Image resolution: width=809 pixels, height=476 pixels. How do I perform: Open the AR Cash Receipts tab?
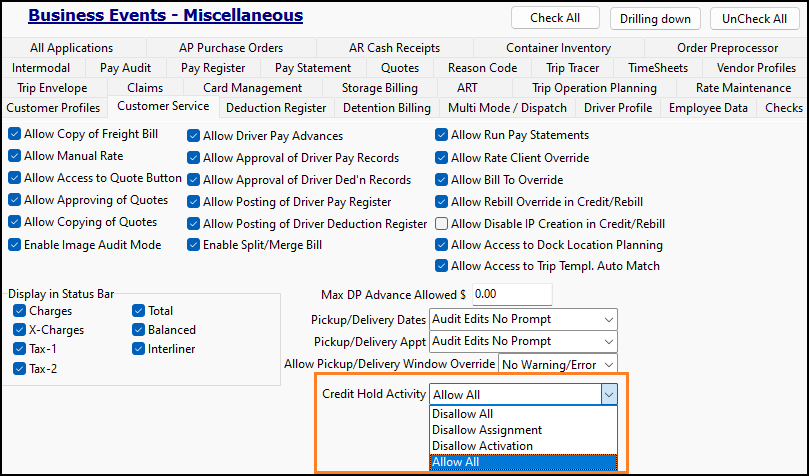[395, 48]
